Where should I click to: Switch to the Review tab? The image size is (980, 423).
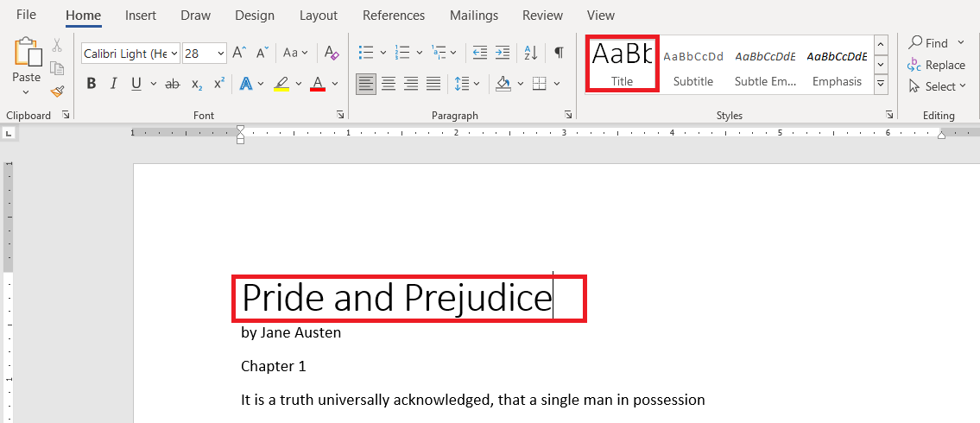coord(543,16)
